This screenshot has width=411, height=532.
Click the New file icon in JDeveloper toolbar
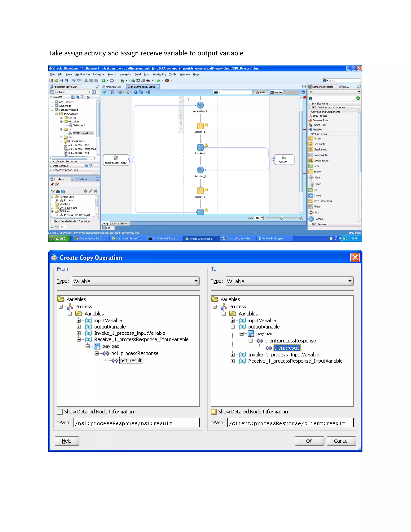[51, 80]
